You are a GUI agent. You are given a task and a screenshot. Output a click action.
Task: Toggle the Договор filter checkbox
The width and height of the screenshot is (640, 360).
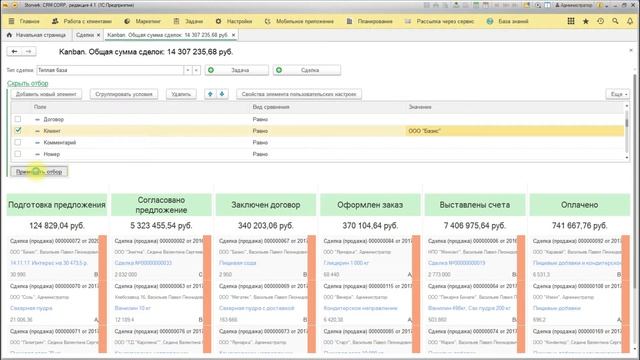pyautogui.click(x=18, y=119)
